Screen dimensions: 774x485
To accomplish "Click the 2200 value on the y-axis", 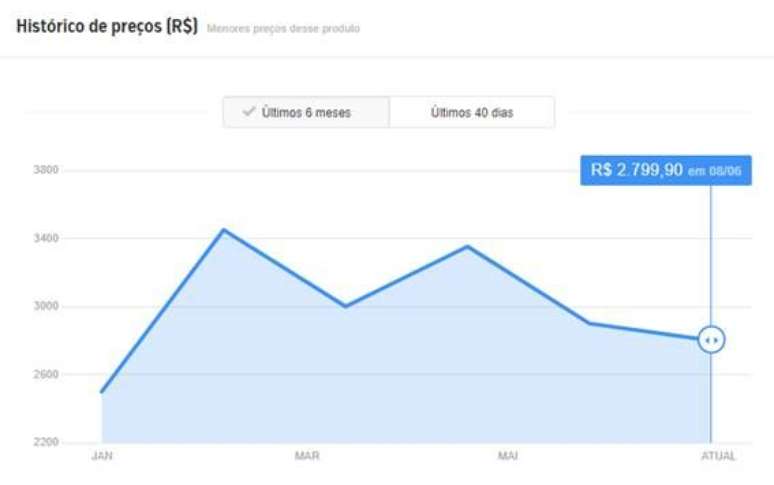I will coord(47,442).
